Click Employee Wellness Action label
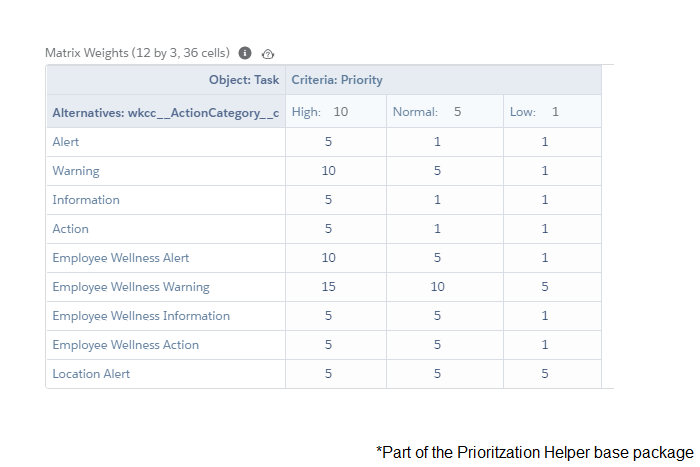The width and height of the screenshot is (700, 467). click(x=125, y=345)
